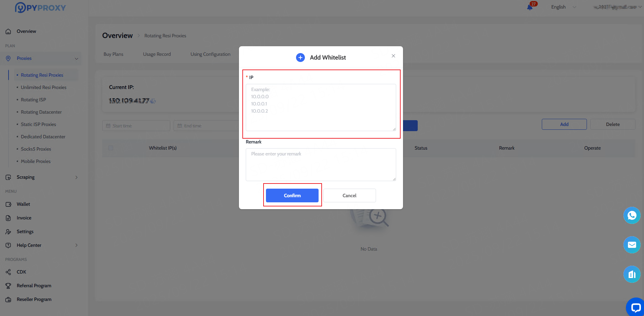Expand the Scraping sidebar menu
The image size is (644, 316).
[76, 177]
